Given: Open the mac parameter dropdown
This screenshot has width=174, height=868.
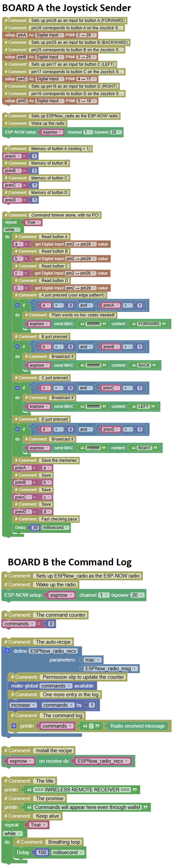Looking at the screenshot, I should pos(93,660).
